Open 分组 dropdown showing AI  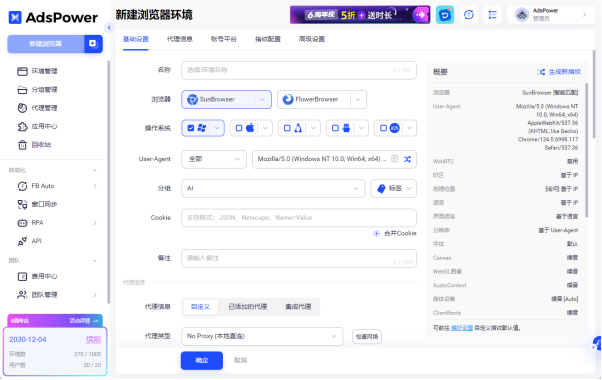[x=273, y=188]
